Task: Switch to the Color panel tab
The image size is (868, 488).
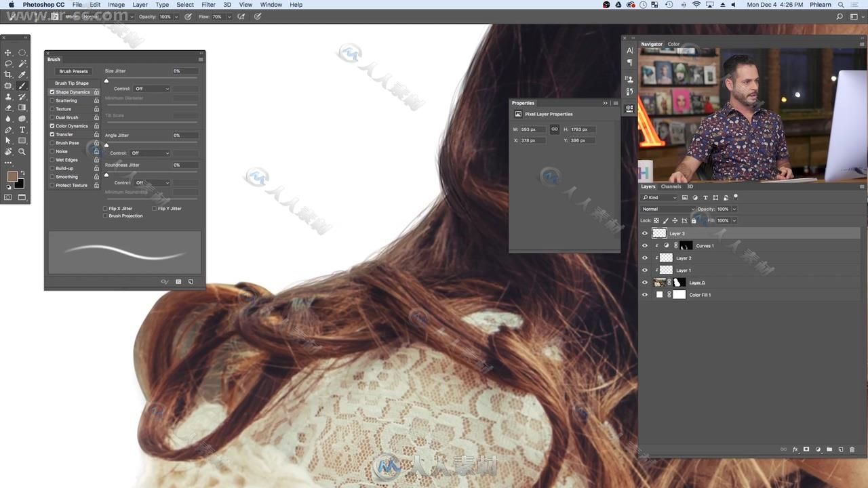Action: [x=673, y=44]
